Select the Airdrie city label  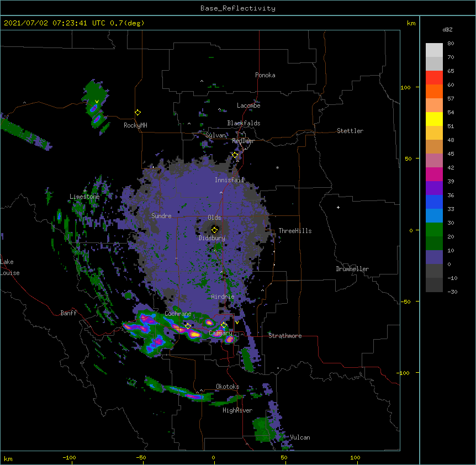click(223, 297)
